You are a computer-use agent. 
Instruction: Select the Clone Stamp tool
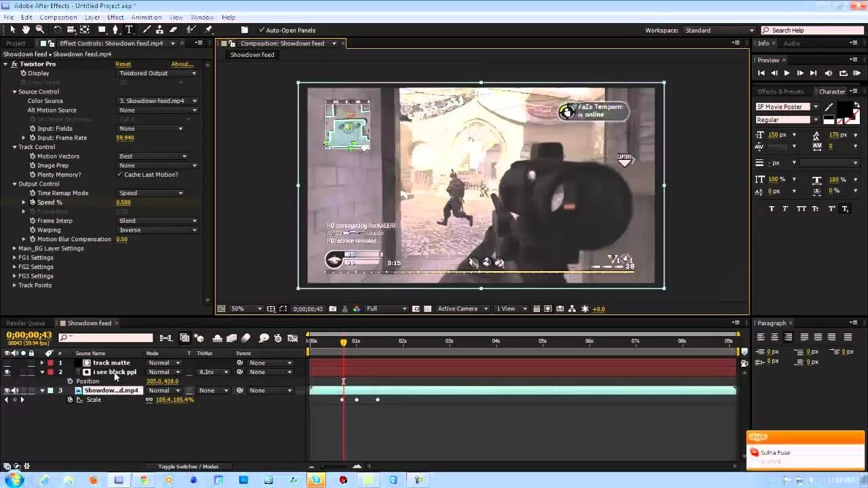[x=160, y=30]
